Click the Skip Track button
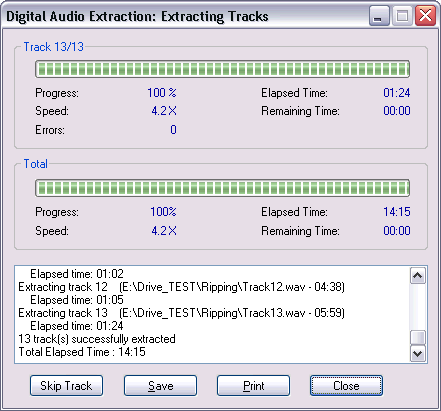This screenshot has width=441, height=411. (66, 386)
